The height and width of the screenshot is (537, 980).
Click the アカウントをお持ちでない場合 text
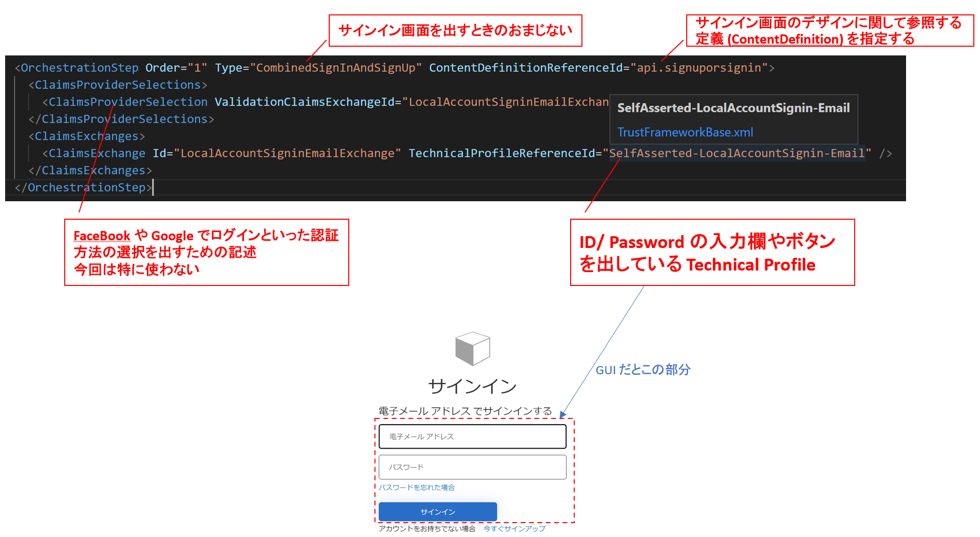[x=427, y=529]
